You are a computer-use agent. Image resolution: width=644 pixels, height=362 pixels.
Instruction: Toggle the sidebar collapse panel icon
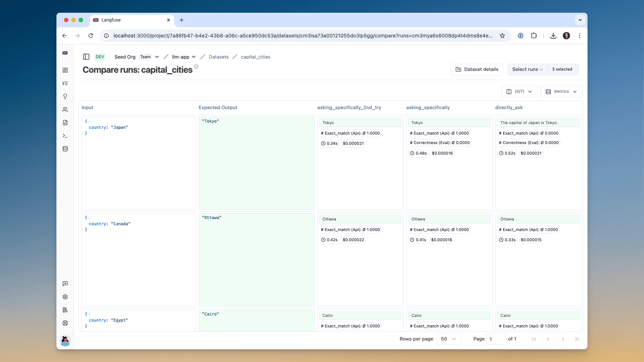coord(86,57)
